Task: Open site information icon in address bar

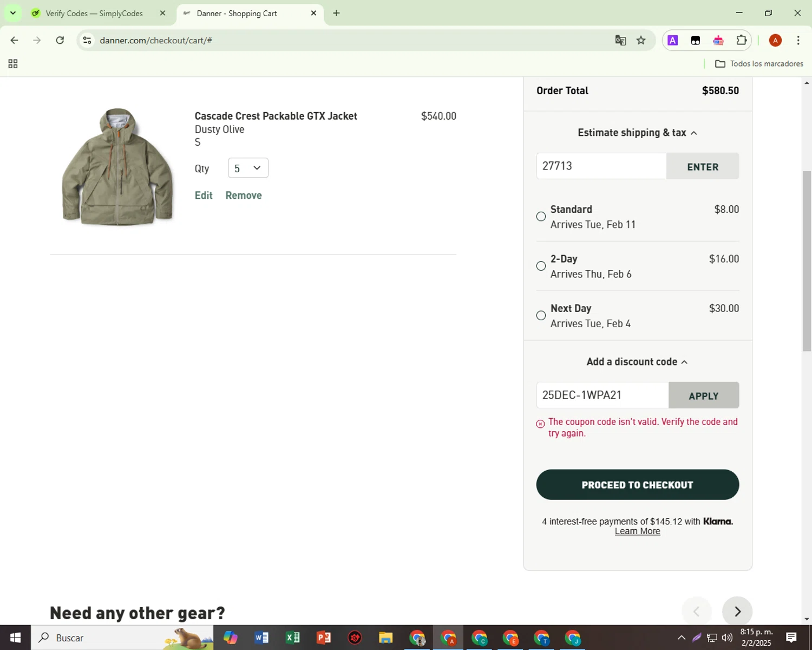Action: (87, 40)
